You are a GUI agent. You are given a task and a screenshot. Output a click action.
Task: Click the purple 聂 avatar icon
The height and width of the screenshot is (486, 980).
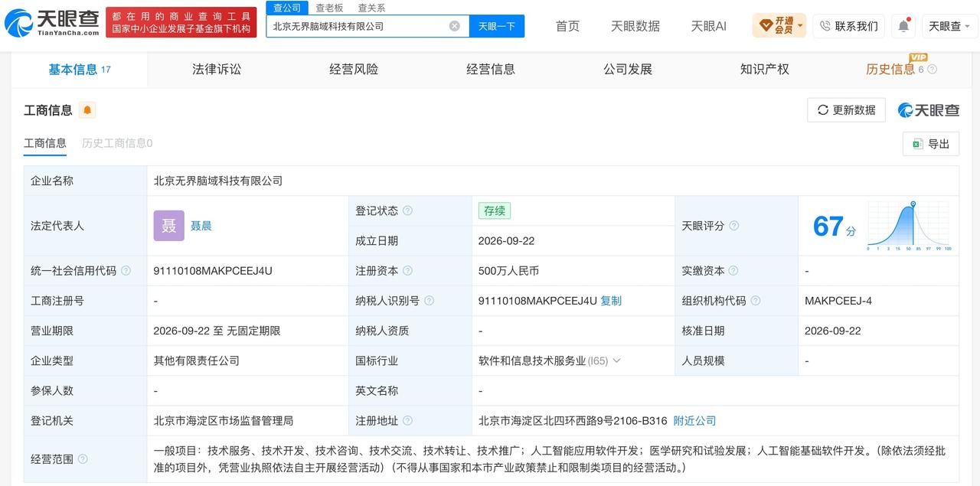[x=168, y=226]
